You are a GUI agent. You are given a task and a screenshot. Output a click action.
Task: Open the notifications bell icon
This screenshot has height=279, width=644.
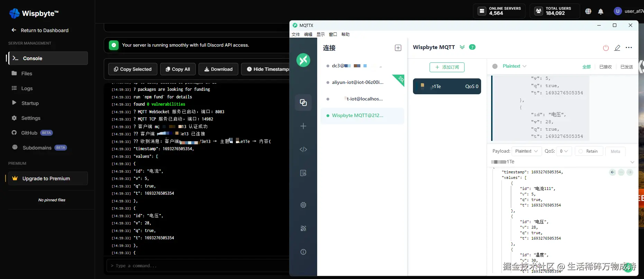601,11
